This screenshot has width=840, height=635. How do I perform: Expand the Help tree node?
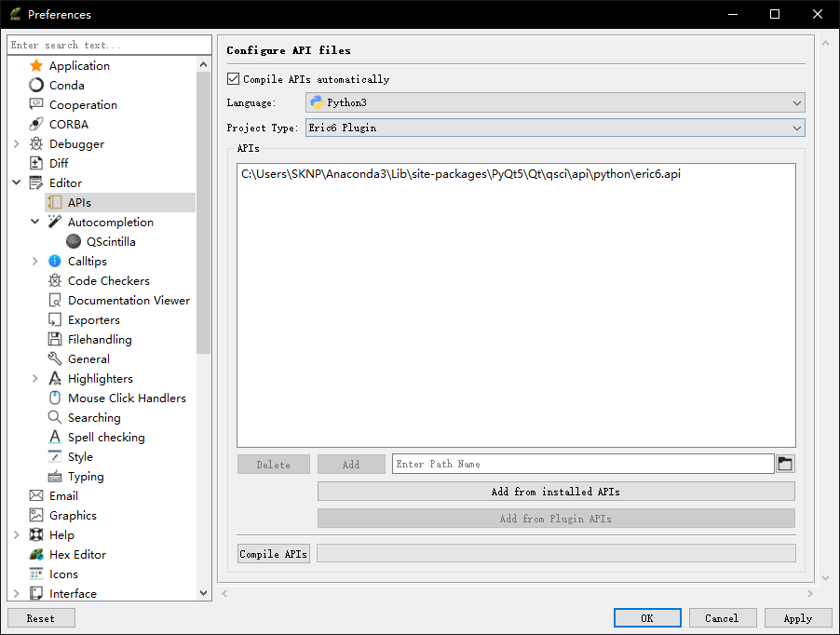click(x=16, y=534)
